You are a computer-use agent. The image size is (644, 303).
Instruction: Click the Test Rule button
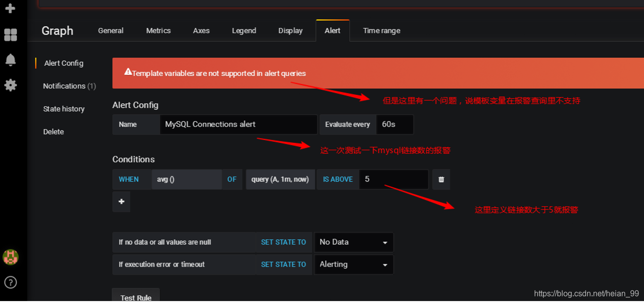[x=136, y=297]
